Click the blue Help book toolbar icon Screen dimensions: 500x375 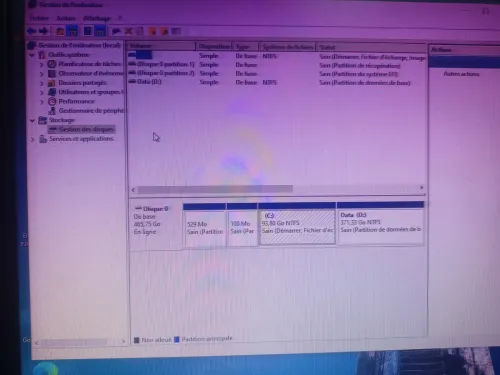pyautogui.click(x=88, y=31)
